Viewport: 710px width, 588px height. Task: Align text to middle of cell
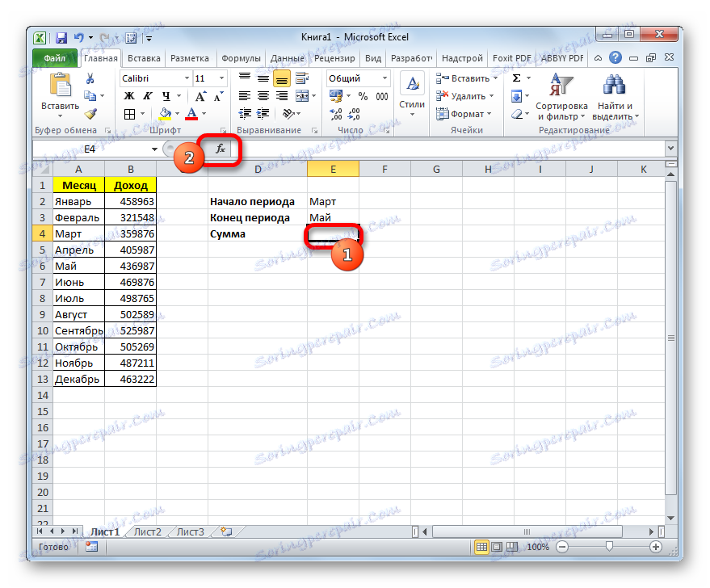[x=263, y=79]
